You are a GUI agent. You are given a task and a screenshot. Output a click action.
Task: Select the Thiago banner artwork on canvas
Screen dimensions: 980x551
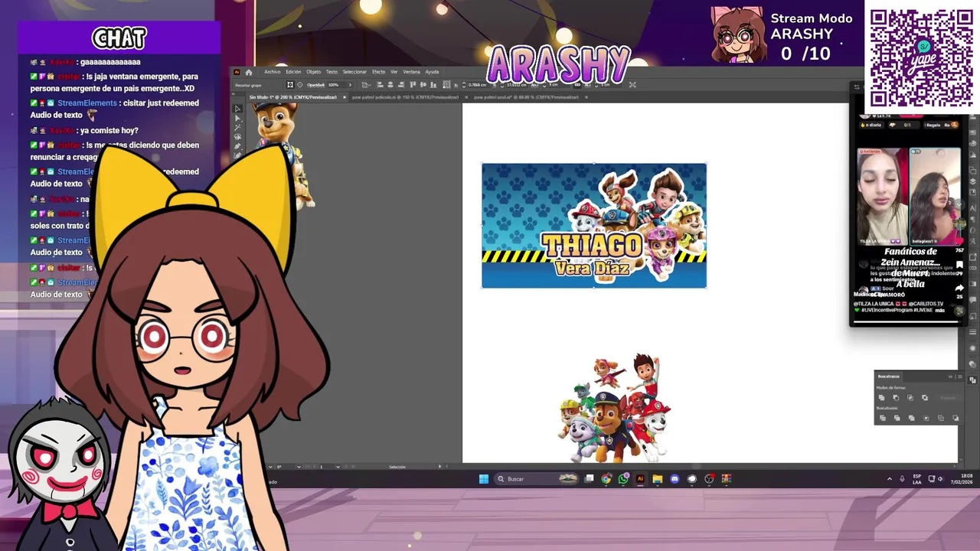pyautogui.click(x=594, y=226)
